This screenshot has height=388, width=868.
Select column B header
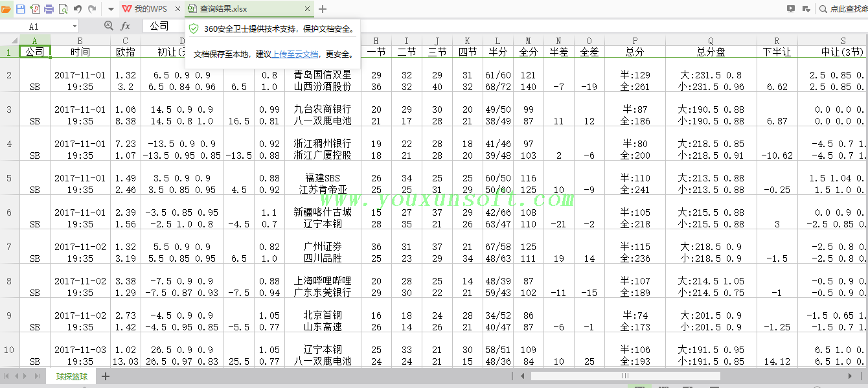tap(80, 40)
